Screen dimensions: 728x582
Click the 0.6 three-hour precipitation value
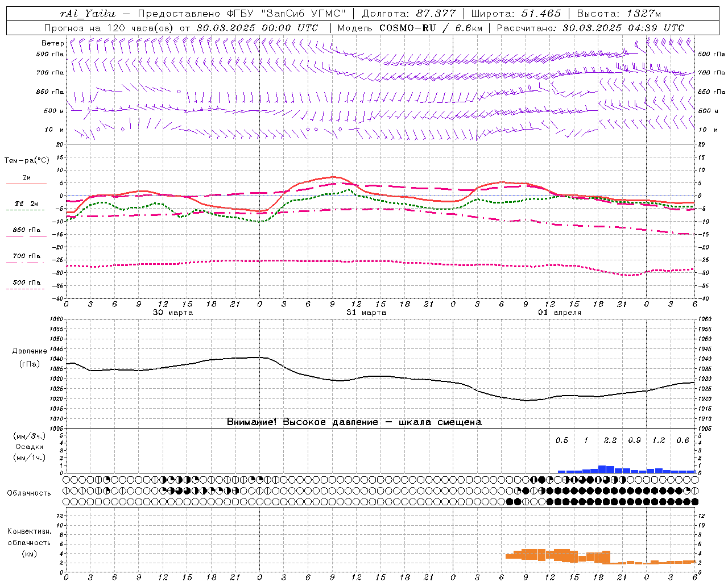tap(682, 440)
